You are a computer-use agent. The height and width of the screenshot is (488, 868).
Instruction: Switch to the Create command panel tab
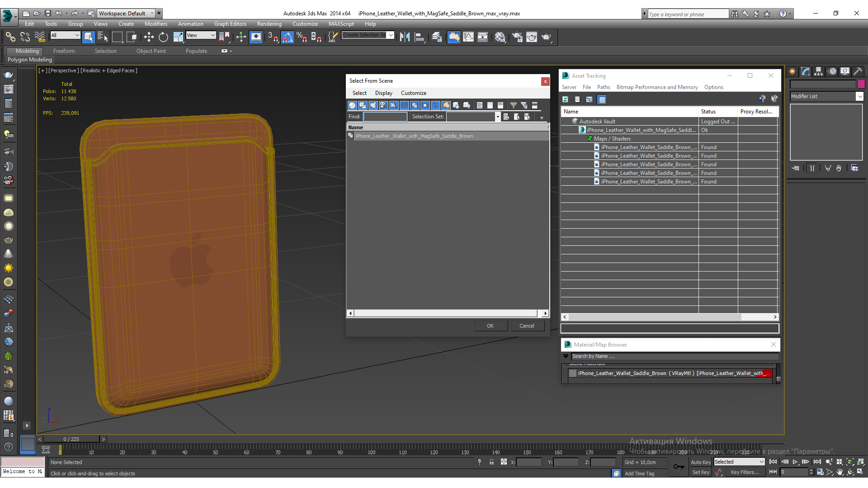[x=793, y=71]
